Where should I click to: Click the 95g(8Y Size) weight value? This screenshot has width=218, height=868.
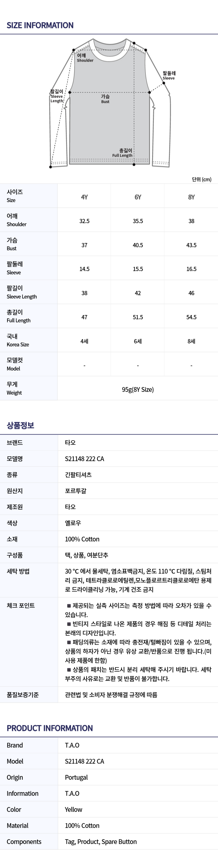click(137, 390)
